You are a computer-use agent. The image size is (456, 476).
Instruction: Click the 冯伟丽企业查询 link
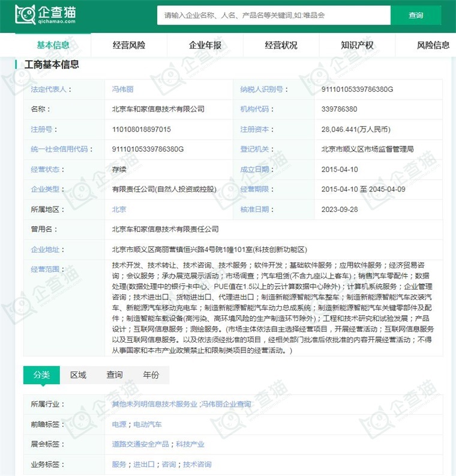click(226, 404)
